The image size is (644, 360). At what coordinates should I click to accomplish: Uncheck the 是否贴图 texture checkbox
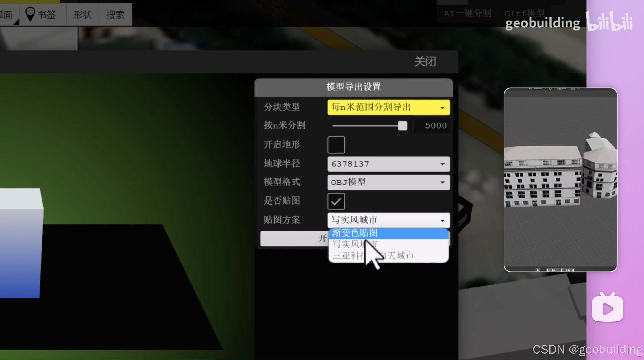[336, 201]
